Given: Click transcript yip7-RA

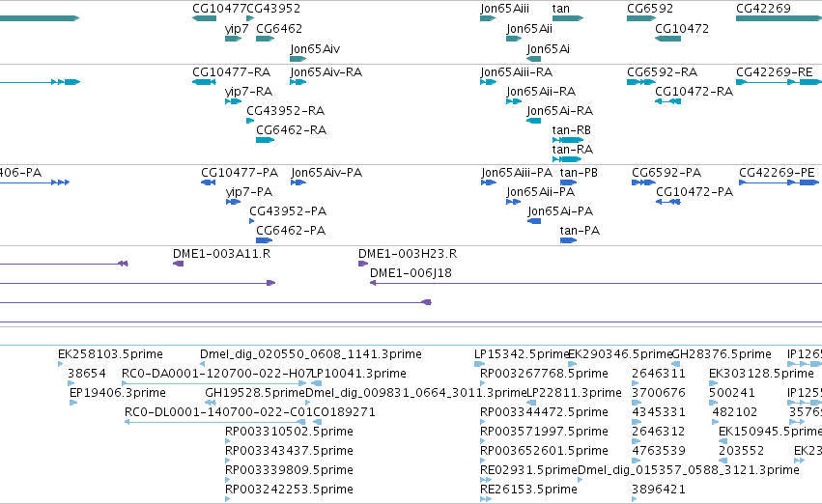Looking at the screenshot, I should [x=248, y=92].
